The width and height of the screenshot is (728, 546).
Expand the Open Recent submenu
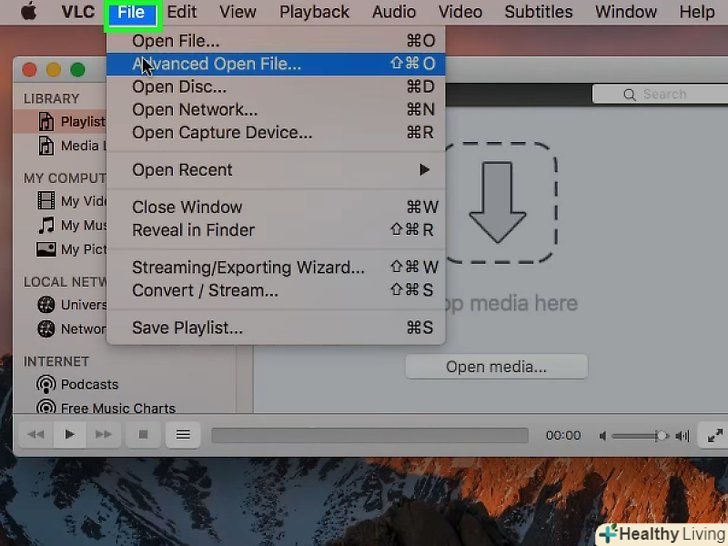pyautogui.click(x=276, y=170)
